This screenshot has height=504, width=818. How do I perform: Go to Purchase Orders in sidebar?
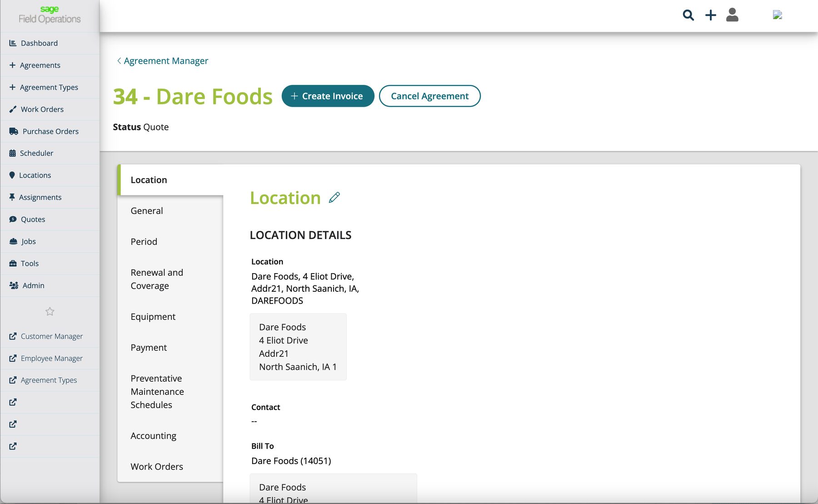coord(50,131)
